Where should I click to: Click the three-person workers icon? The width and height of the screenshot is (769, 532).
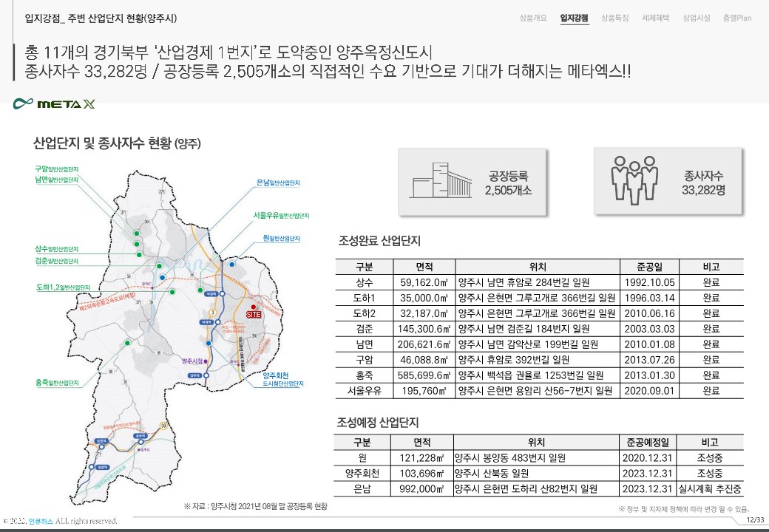(x=634, y=180)
